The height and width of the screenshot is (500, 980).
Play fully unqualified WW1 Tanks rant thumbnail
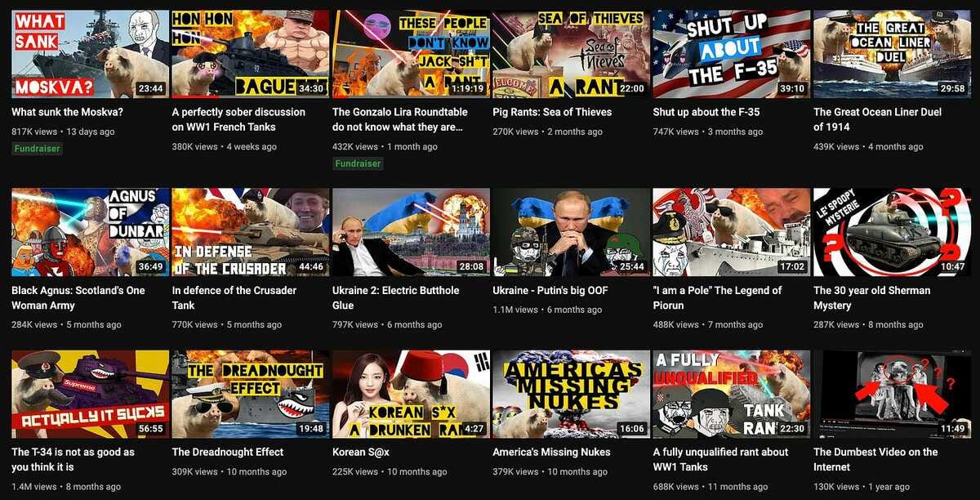[732, 395]
